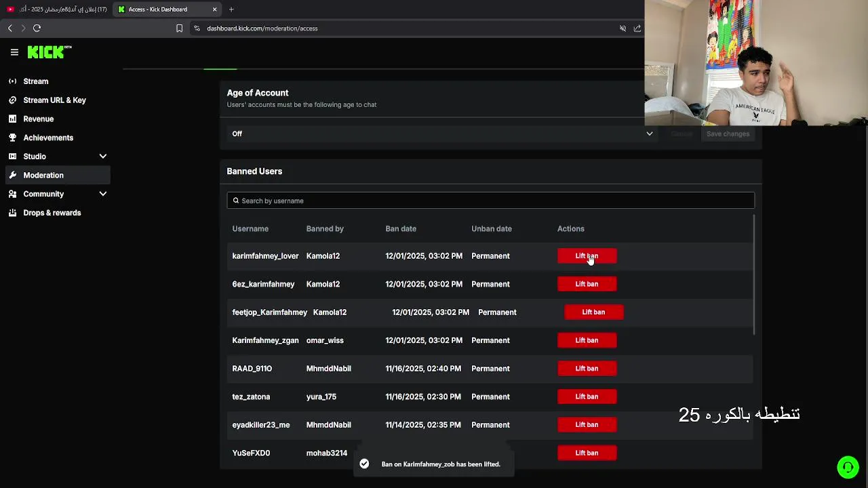Image resolution: width=868 pixels, height=488 pixels.
Task: Click mohab3214 in the Banned by column
Action: click(327, 453)
